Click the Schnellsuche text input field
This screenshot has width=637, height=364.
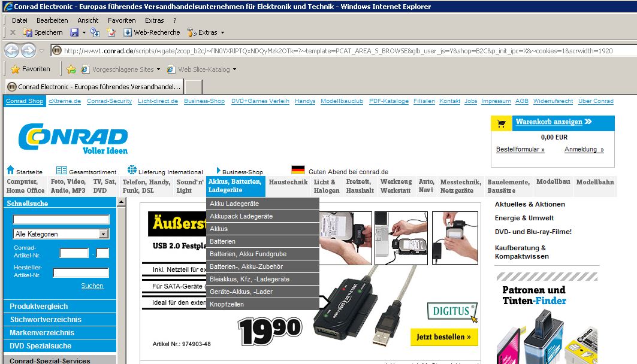61,220
